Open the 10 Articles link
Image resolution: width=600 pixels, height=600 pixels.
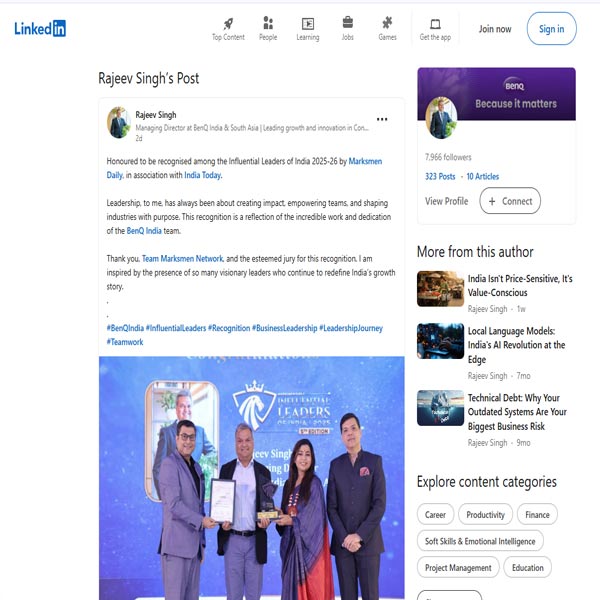pyautogui.click(x=483, y=176)
